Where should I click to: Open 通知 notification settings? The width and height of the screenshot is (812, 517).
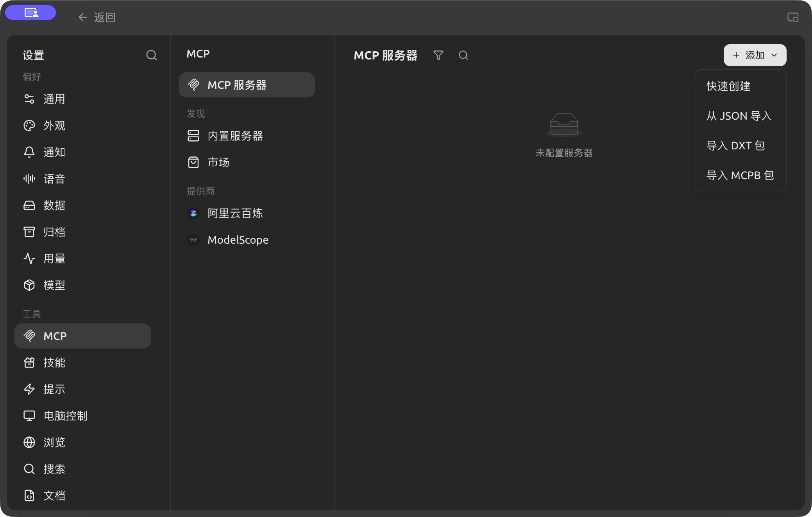tap(82, 152)
